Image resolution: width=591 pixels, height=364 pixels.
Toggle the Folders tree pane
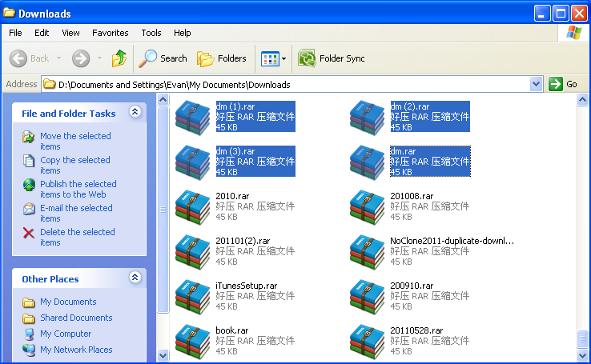pos(222,58)
